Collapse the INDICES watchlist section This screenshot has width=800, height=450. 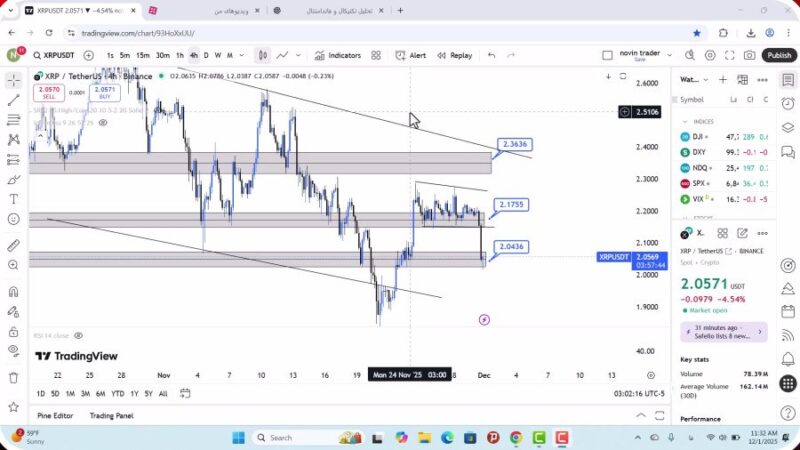[x=685, y=121]
